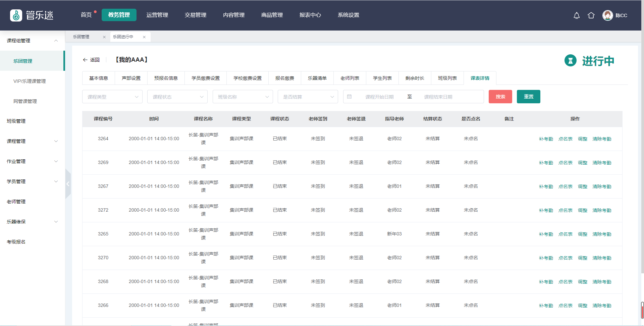Click the user avatar for 陈CC

[x=607, y=15]
